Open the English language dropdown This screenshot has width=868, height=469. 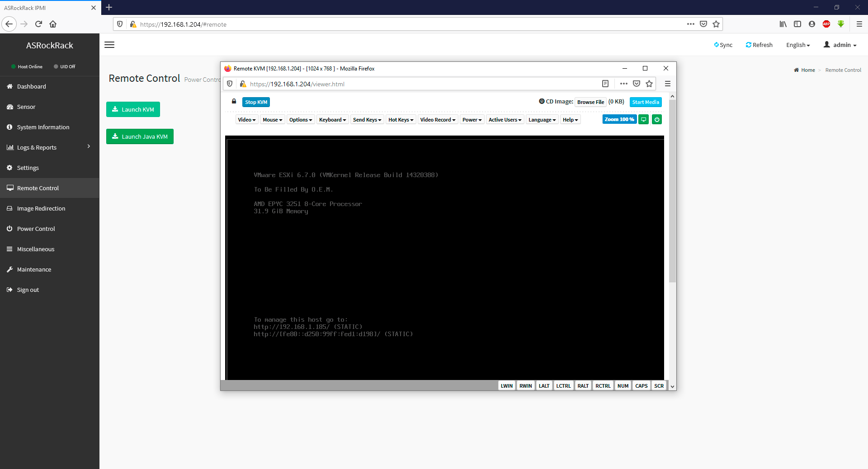point(798,45)
